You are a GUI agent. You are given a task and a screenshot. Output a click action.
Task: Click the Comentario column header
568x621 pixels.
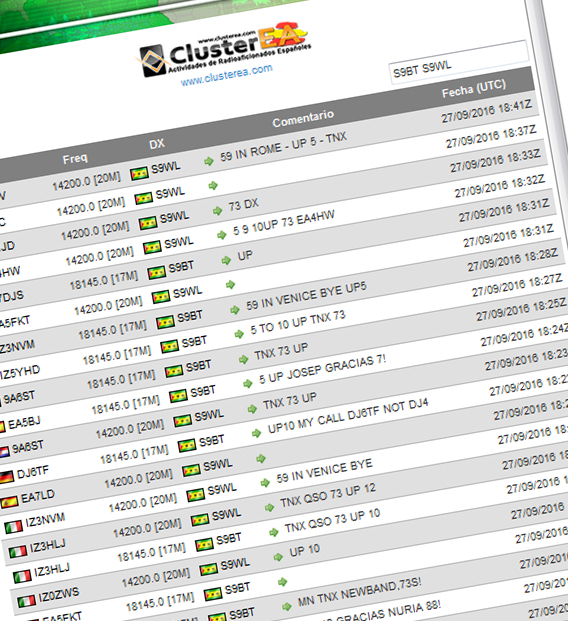[x=303, y=118]
